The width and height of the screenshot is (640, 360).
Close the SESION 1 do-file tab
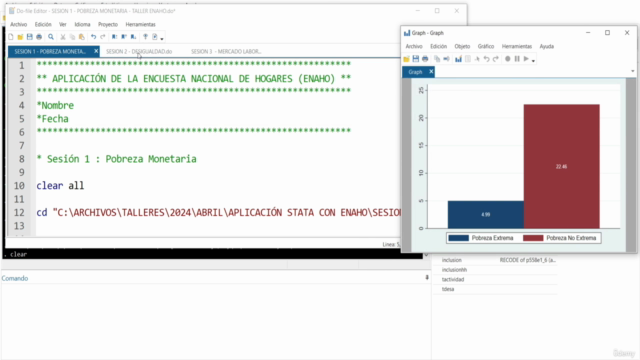coord(96,51)
